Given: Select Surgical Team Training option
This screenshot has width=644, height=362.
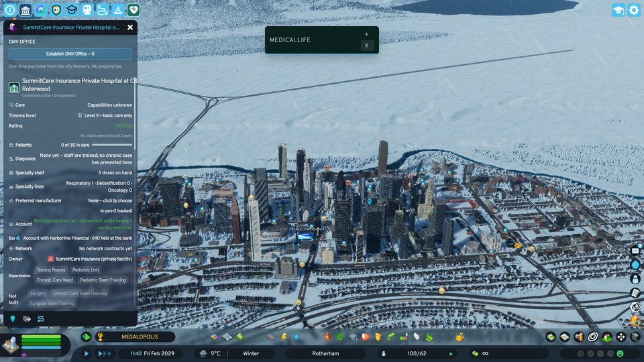Looking at the screenshot, I should [x=52, y=303].
